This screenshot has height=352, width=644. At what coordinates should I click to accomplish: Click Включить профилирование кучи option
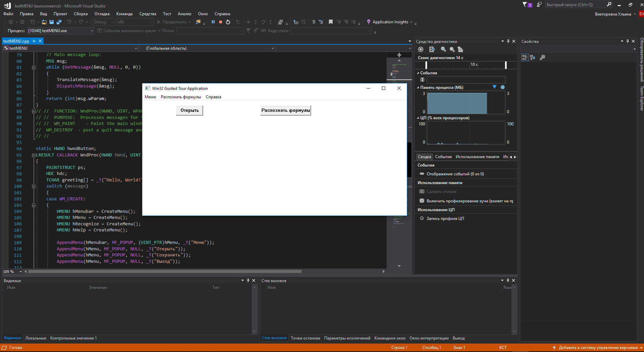470,201
